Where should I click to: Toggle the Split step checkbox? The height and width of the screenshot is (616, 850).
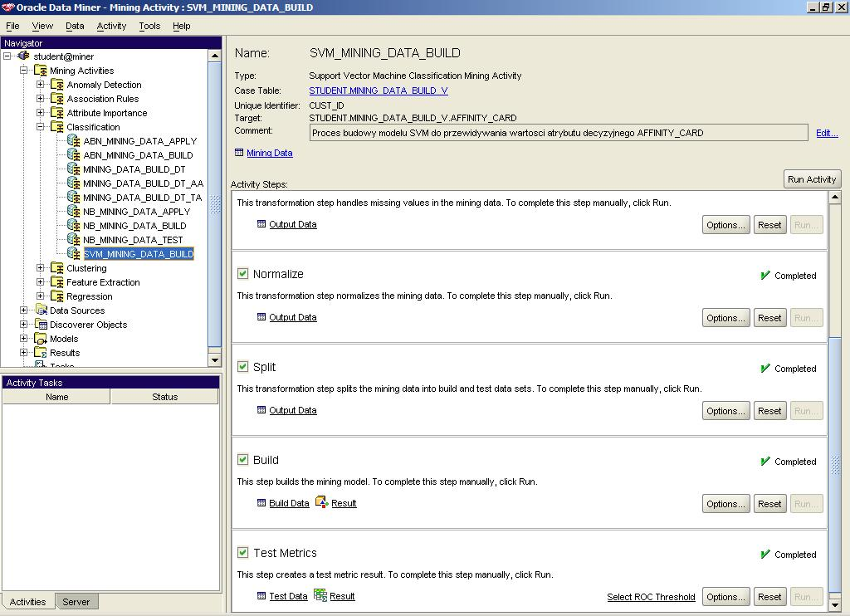(243, 367)
